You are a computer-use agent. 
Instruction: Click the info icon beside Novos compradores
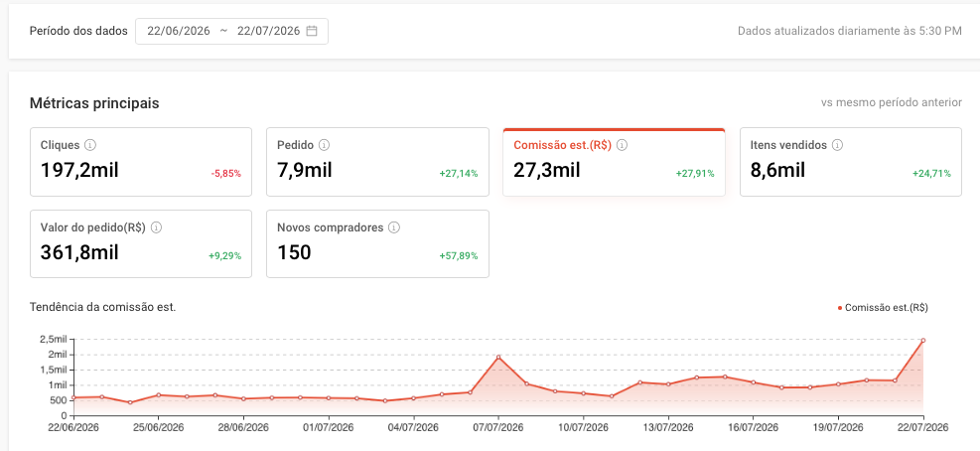394,227
